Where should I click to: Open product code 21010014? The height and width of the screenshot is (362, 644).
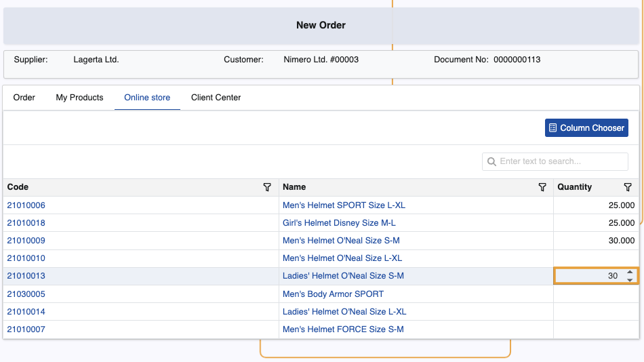coord(26,311)
